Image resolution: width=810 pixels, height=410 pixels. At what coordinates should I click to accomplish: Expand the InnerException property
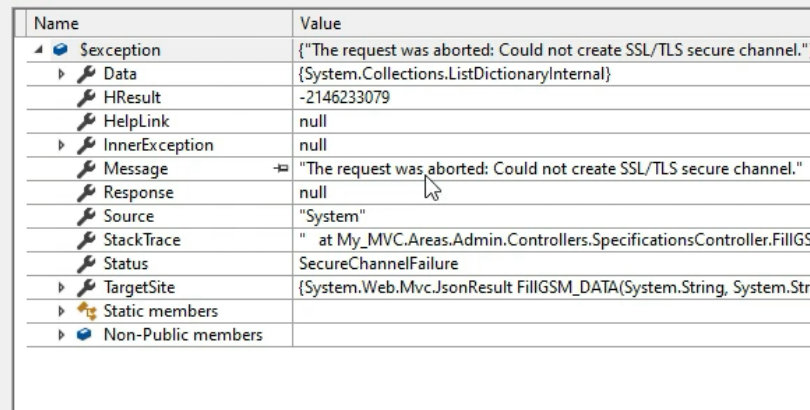click(61, 145)
